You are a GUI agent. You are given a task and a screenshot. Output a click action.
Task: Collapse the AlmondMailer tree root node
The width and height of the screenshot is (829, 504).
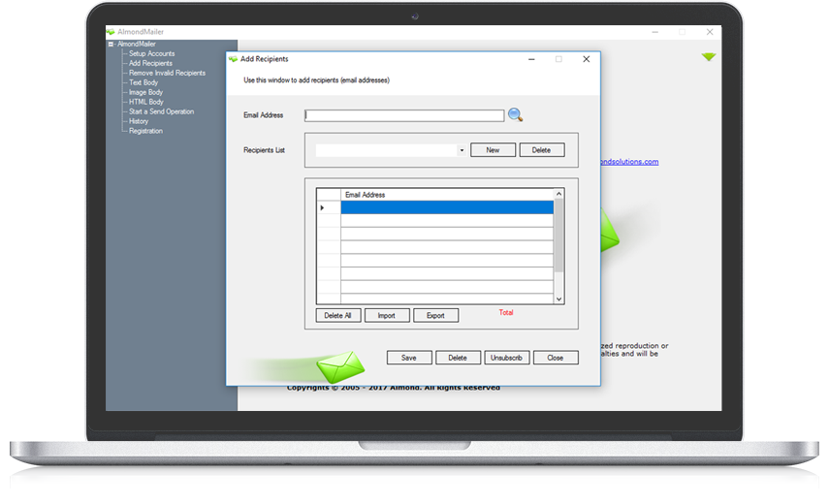click(111, 45)
